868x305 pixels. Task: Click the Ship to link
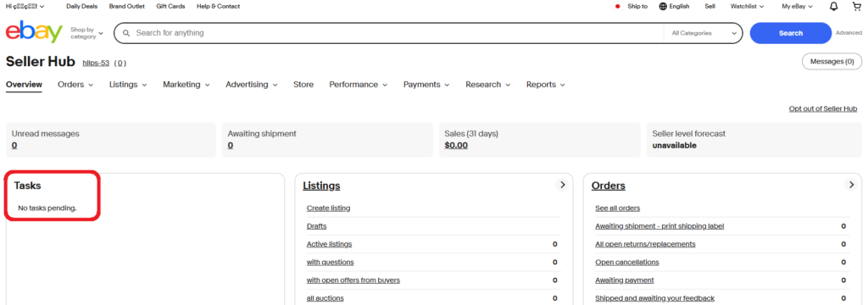637,7
